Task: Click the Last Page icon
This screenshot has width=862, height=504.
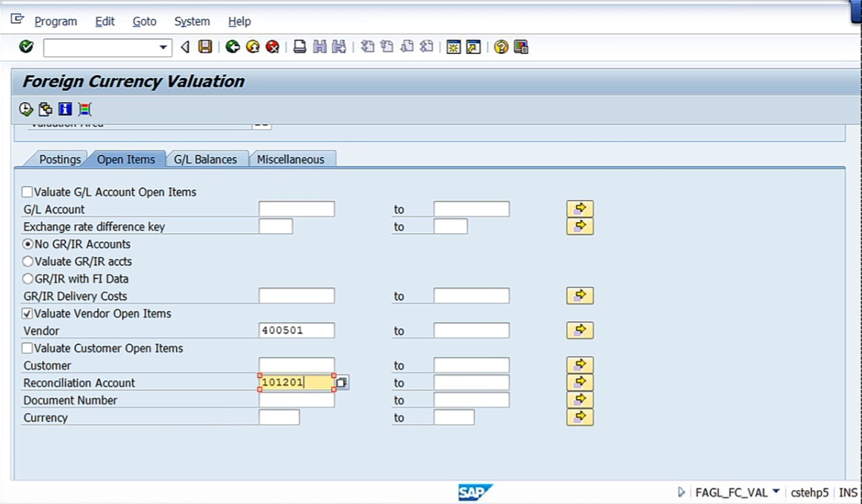Action: (427, 47)
